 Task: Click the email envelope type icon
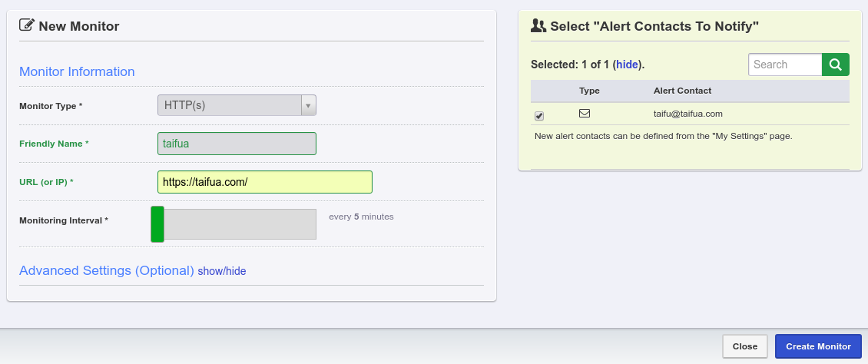[x=585, y=114]
